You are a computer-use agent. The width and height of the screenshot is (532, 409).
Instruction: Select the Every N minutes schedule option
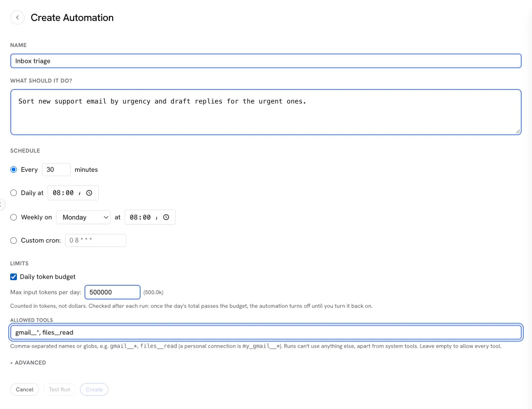click(14, 170)
